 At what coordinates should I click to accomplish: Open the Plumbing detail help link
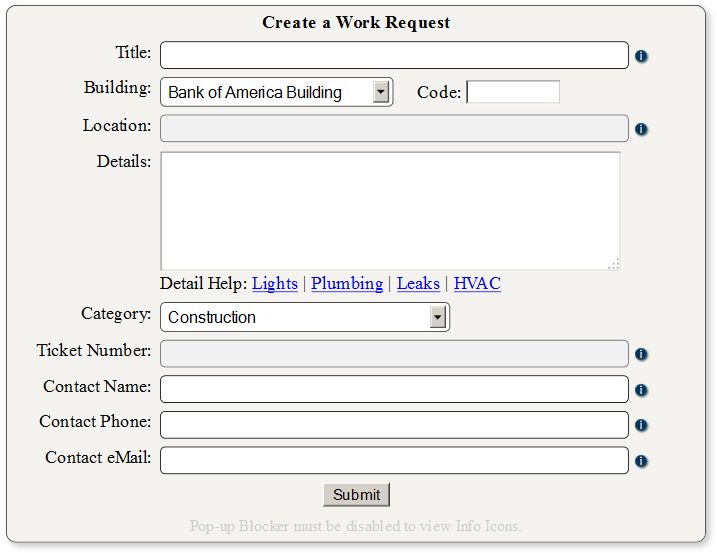click(x=347, y=283)
